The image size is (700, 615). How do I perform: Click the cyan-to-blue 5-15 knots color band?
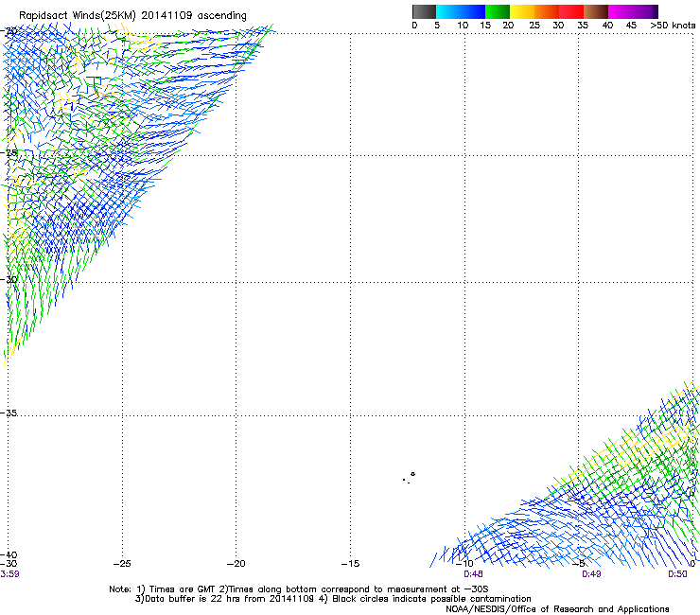coord(461,11)
